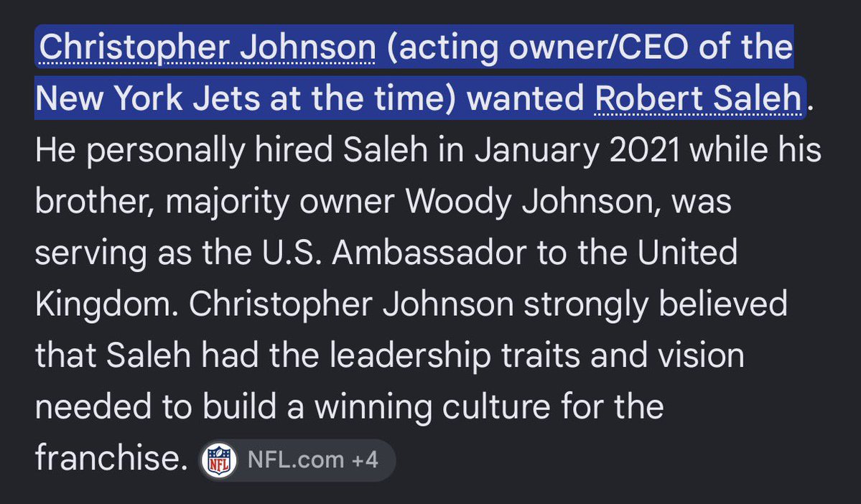Click the words 'majority owner' in paragraph

(280, 202)
